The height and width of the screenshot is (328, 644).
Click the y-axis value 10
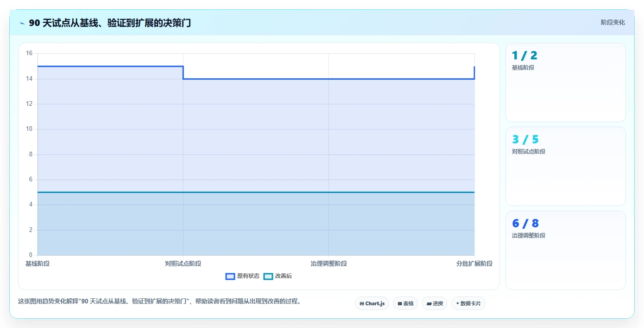coord(29,129)
